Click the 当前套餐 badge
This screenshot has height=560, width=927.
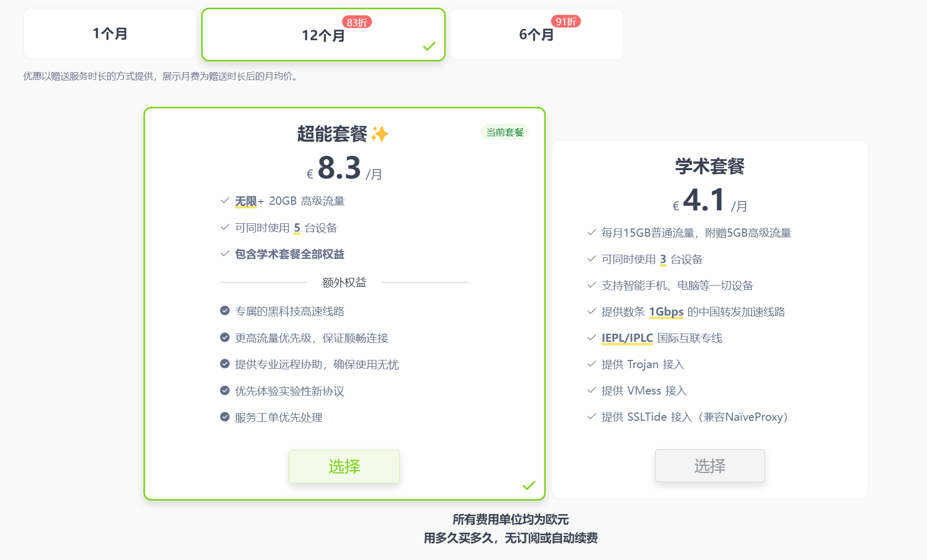pyautogui.click(x=505, y=133)
